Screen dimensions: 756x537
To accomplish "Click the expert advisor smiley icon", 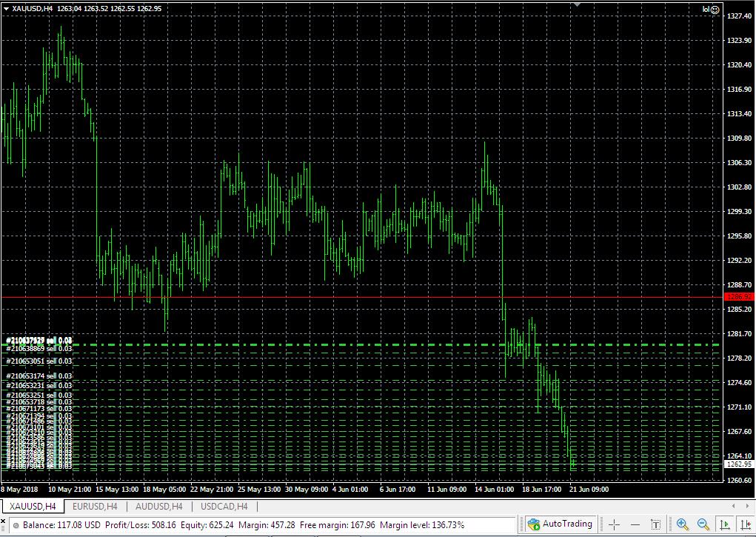I will pyautogui.click(x=715, y=9).
